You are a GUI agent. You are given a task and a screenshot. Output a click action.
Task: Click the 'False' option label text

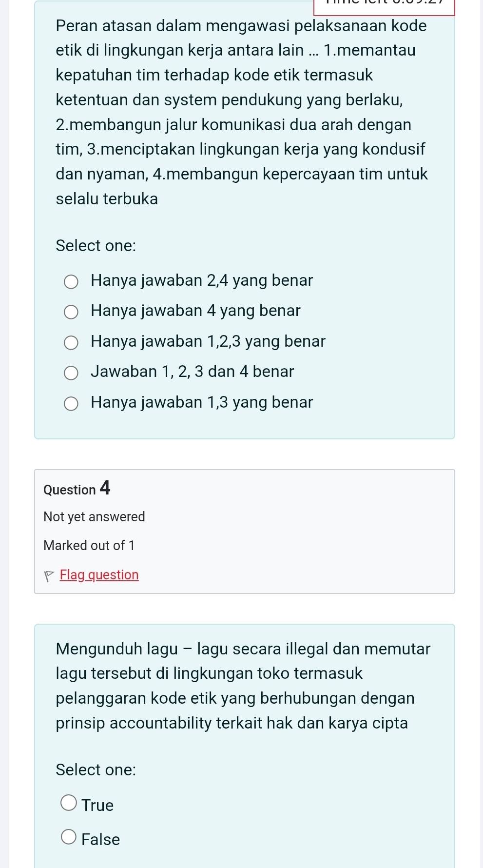(101, 839)
